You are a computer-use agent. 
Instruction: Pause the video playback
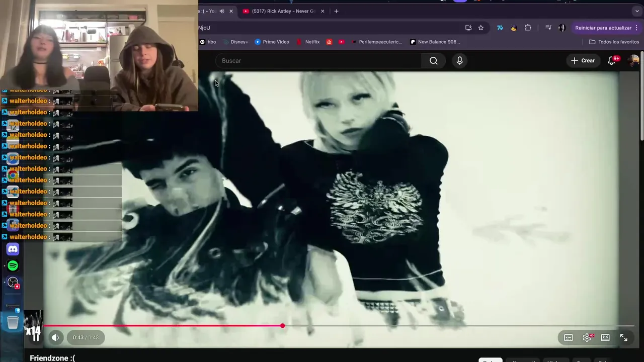(x=36, y=337)
